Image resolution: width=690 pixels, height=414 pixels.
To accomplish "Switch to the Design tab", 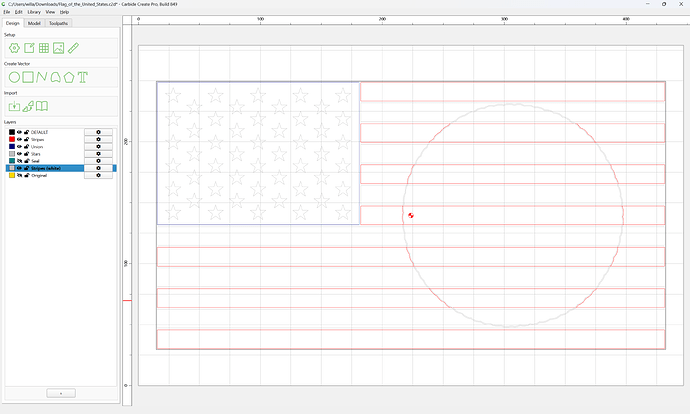I will [12, 23].
